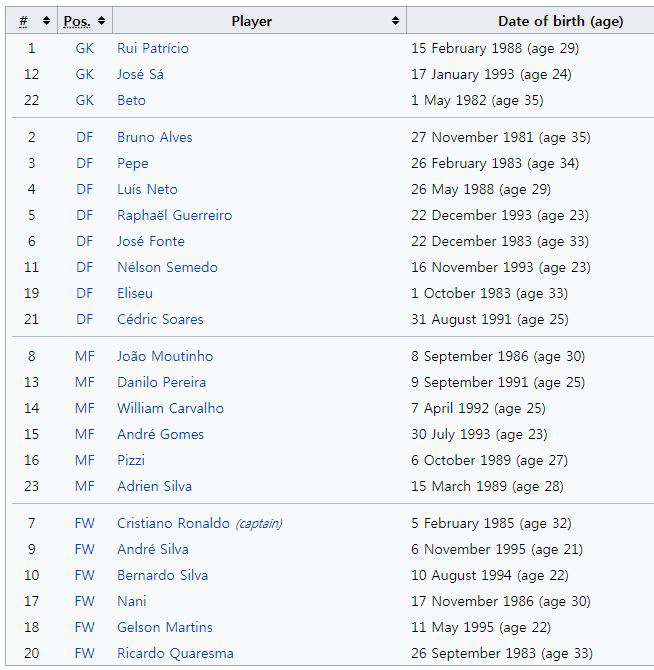Go to Bernardo Silva's page
Image resolution: width=654 pixels, height=670 pixels.
[x=160, y=575]
